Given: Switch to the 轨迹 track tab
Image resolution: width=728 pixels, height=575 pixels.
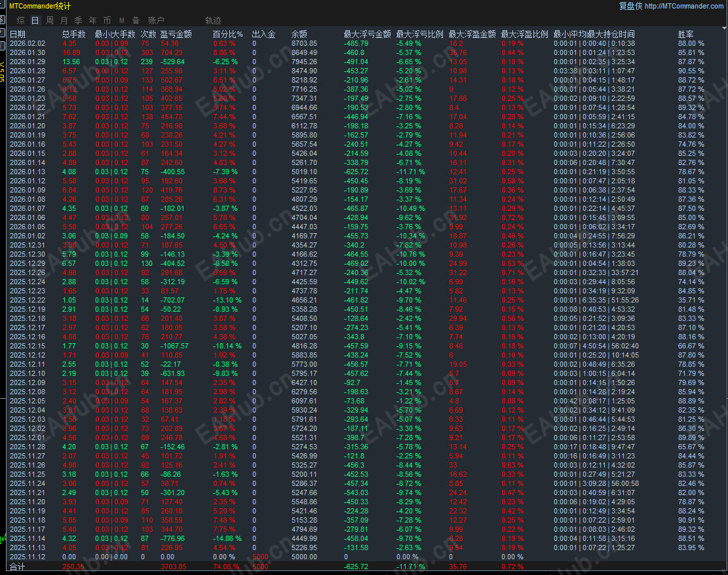Looking at the screenshot, I should (x=213, y=20).
